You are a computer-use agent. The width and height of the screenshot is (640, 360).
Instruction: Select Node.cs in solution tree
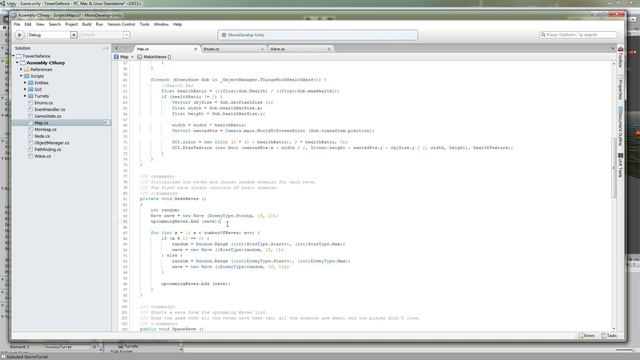tap(42, 136)
